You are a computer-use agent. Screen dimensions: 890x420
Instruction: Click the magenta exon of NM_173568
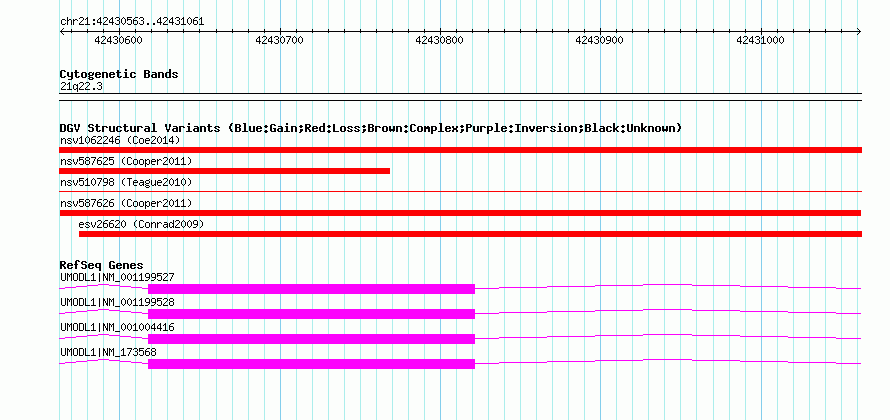coord(311,364)
